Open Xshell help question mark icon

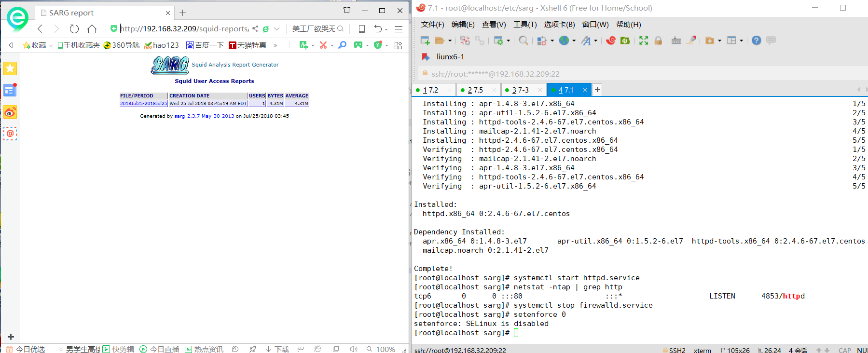click(756, 41)
